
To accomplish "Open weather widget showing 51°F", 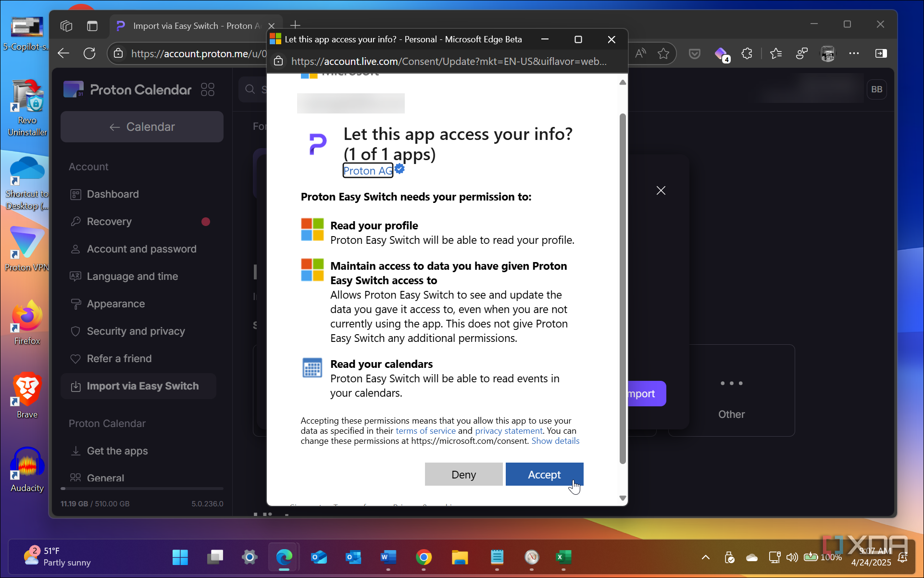I will (58, 557).
